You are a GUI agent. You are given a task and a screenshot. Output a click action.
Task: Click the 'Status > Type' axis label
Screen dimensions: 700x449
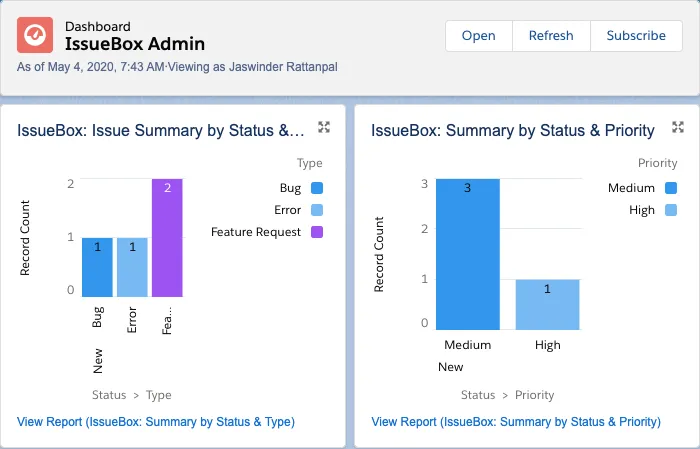(132, 395)
